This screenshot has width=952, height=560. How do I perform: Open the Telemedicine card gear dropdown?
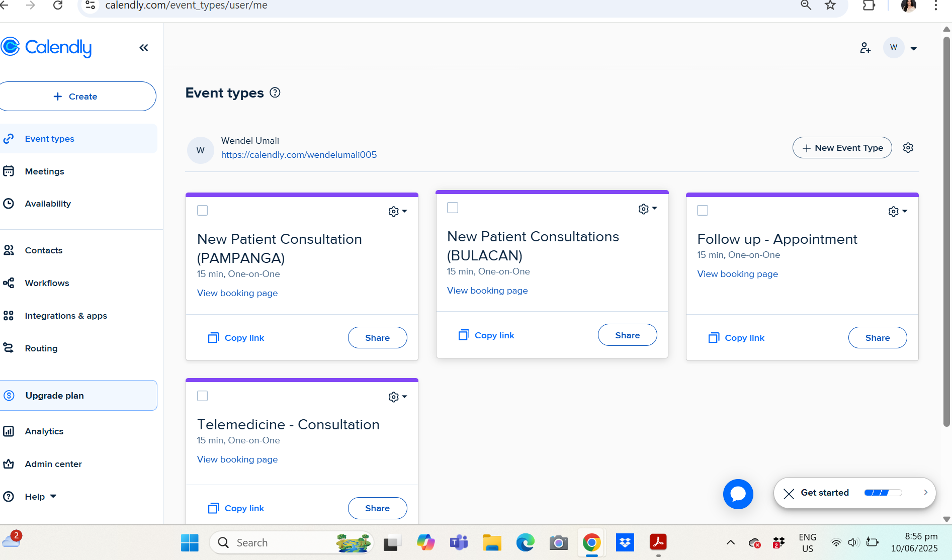[x=397, y=397]
